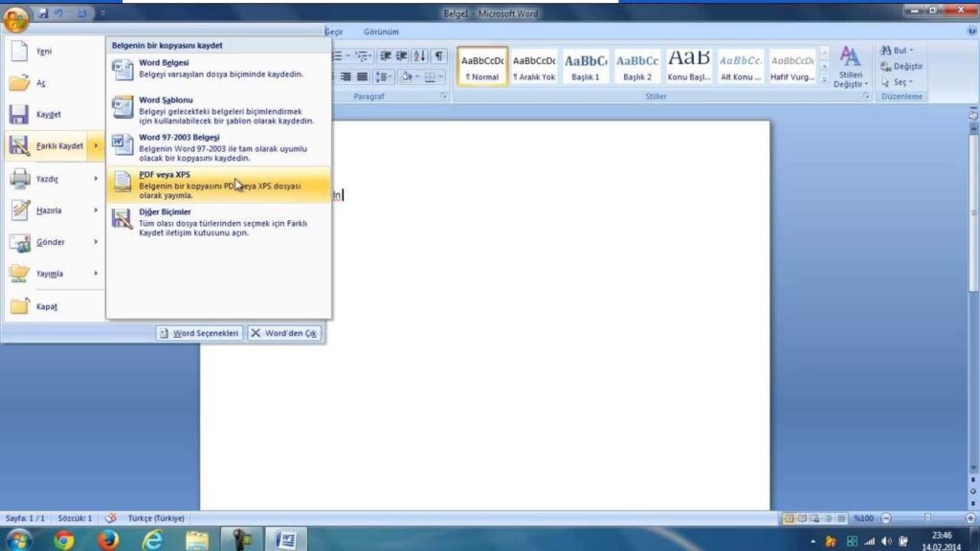Image resolution: width=980 pixels, height=551 pixels.
Task: Expand the Yayımla submenu arrow
Action: pos(96,274)
